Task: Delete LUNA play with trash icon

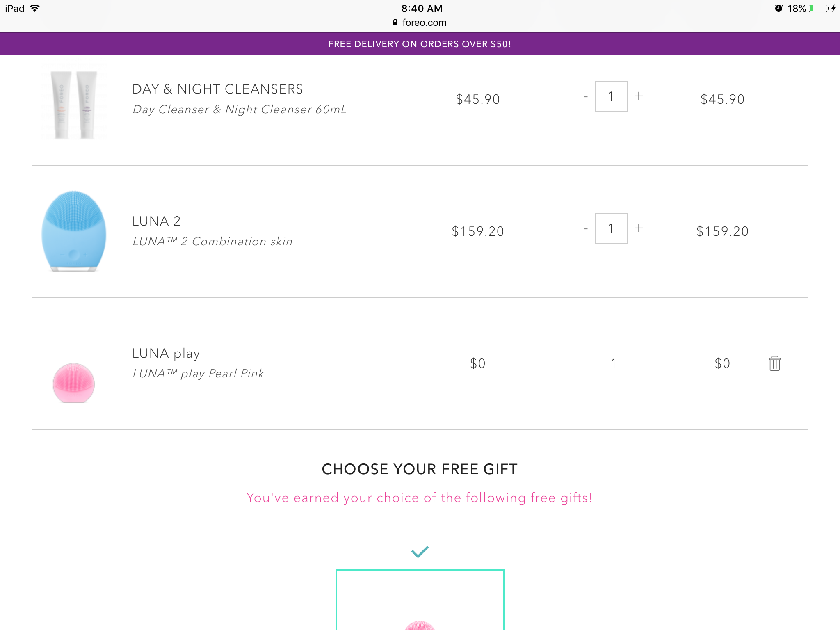Action: tap(774, 363)
